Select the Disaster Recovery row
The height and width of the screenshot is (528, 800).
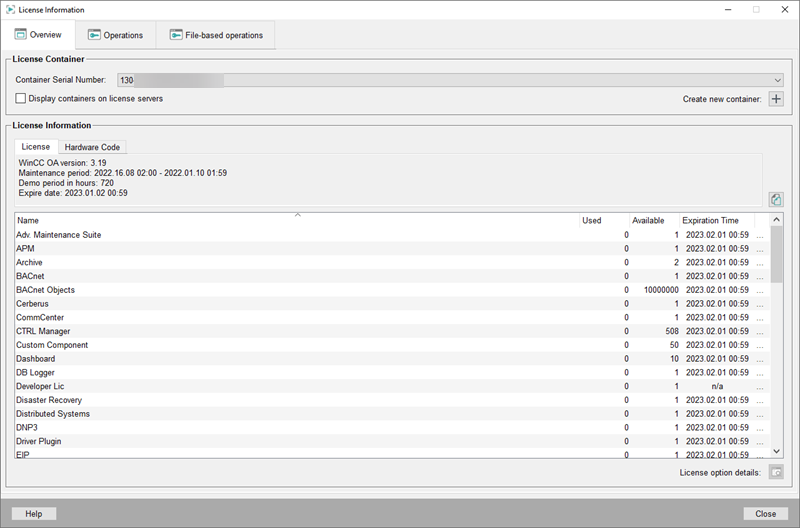392,400
